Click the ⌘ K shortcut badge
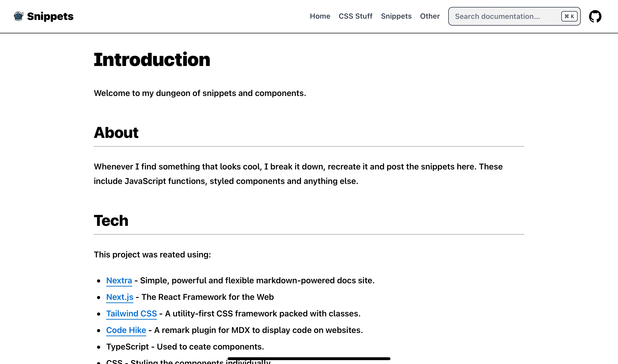This screenshot has width=618, height=364. (569, 16)
